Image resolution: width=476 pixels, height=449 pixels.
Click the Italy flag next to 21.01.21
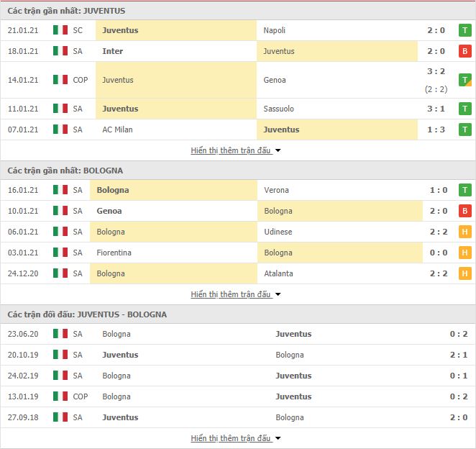click(x=60, y=30)
